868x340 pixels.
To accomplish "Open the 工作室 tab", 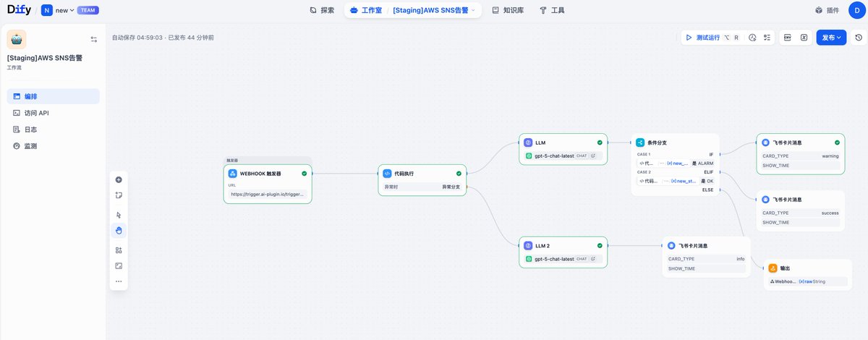I will [365, 11].
